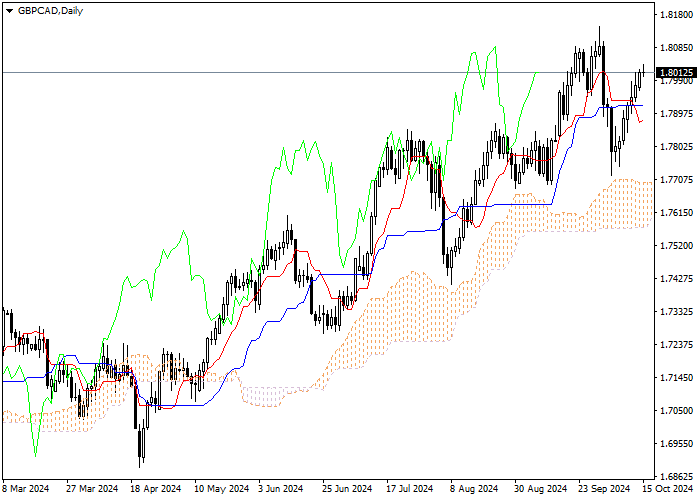Select the 8 Mar 2024 date label
The image size is (700, 500).
(26, 489)
